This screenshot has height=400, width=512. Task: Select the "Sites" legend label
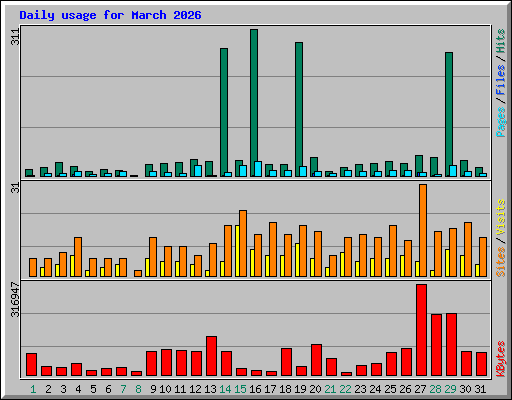point(500,262)
